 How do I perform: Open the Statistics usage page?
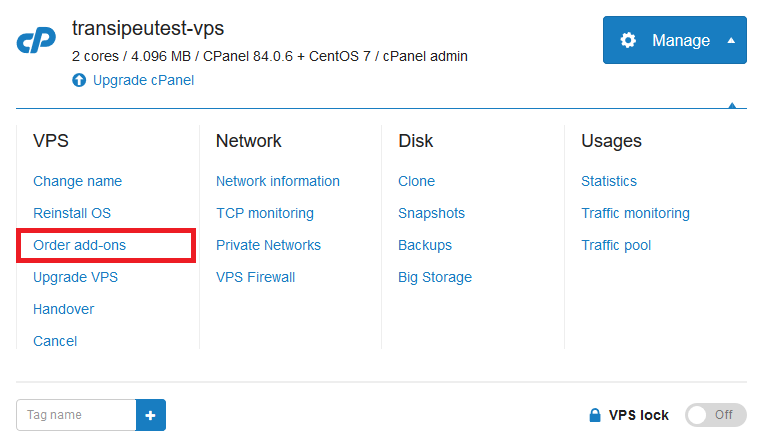click(609, 181)
